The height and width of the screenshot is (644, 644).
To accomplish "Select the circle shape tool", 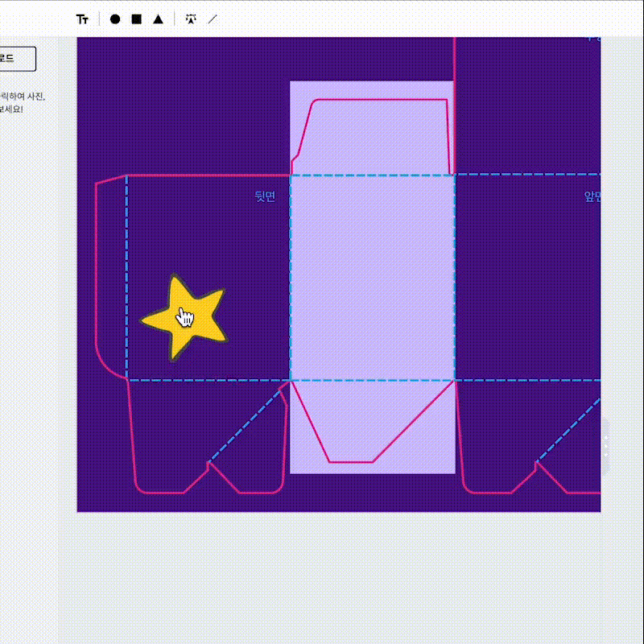I will 115,19.
